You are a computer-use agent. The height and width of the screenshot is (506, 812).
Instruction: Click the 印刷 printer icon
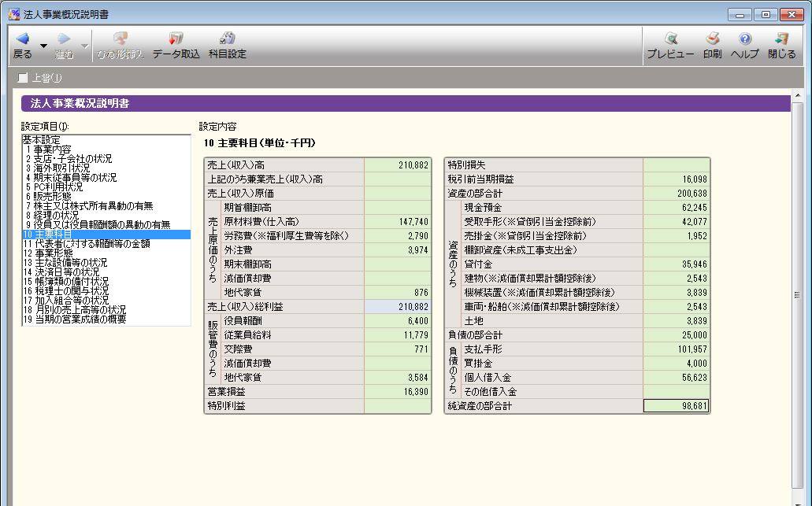tap(712, 39)
